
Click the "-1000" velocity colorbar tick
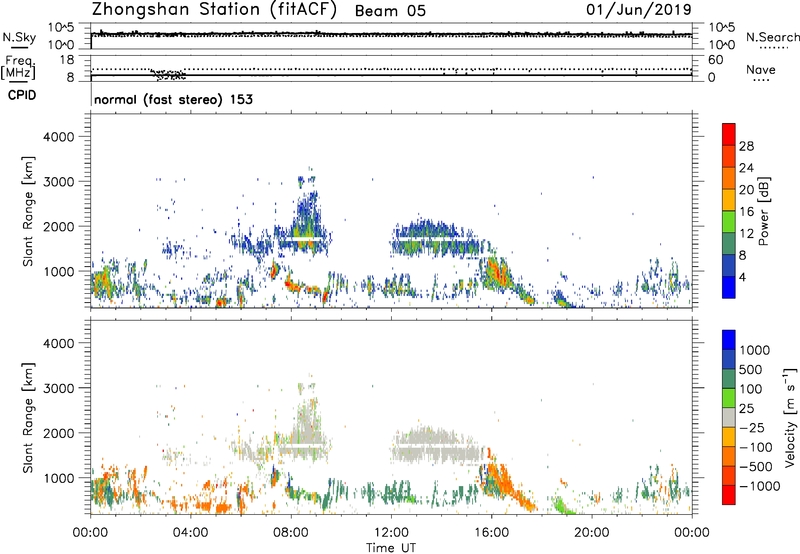(x=759, y=486)
